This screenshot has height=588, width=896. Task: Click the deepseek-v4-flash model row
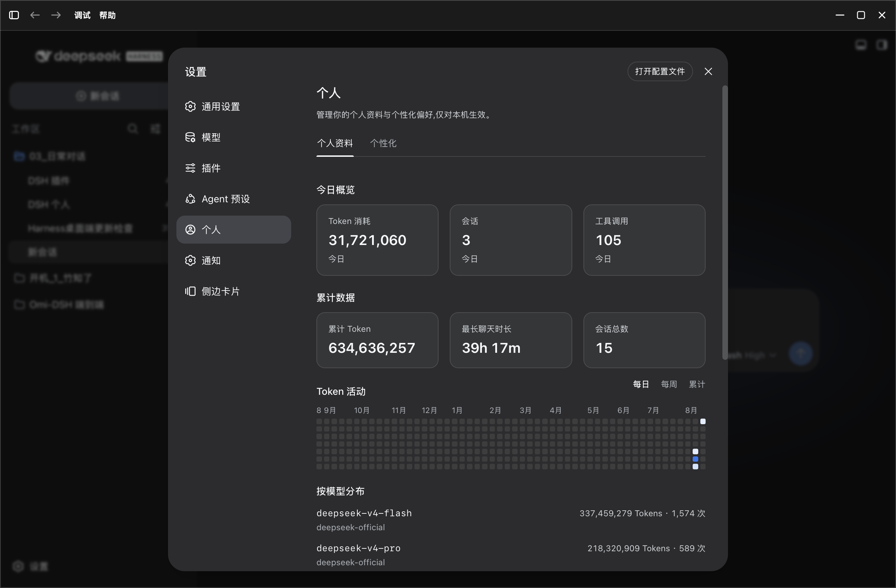tap(511, 520)
